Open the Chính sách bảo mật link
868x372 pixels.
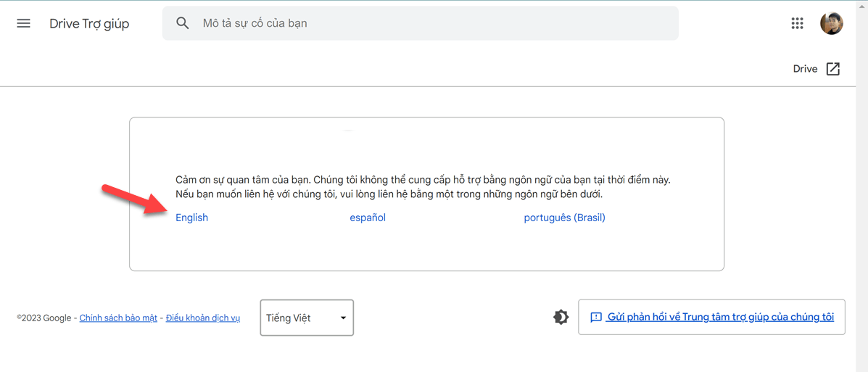coord(118,318)
